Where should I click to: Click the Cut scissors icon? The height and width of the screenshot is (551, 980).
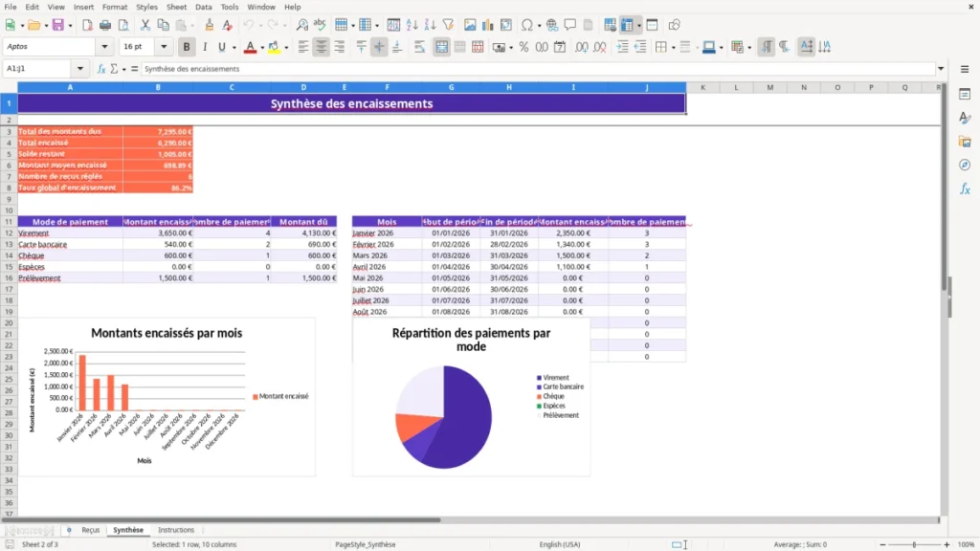(145, 25)
